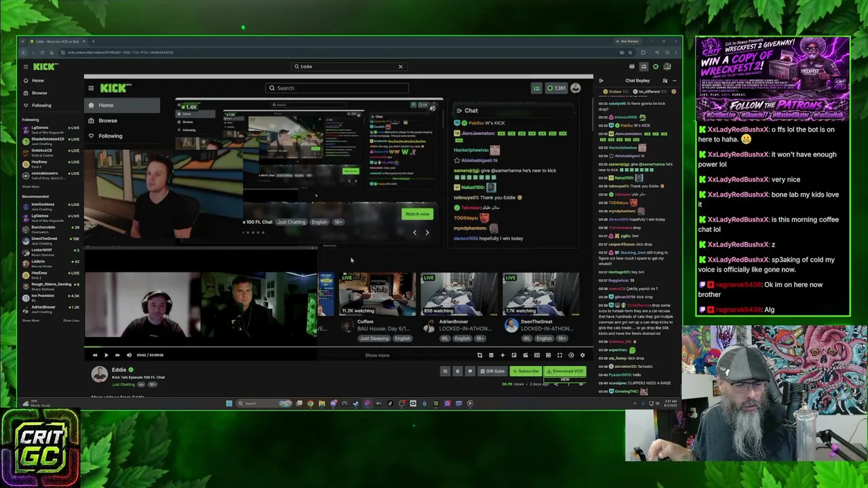
Task: Click the Download VOD button
Action: 565,371
